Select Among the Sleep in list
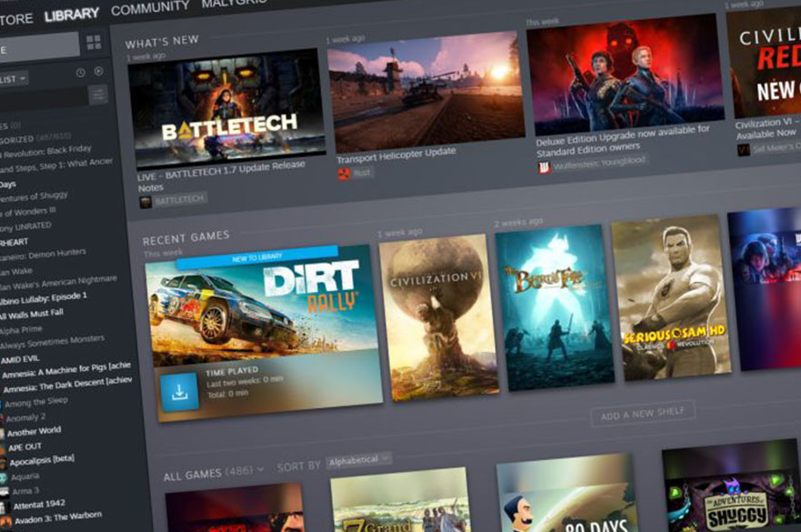Image resolution: width=801 pixels, height=532 pixels. pos(36,402)
